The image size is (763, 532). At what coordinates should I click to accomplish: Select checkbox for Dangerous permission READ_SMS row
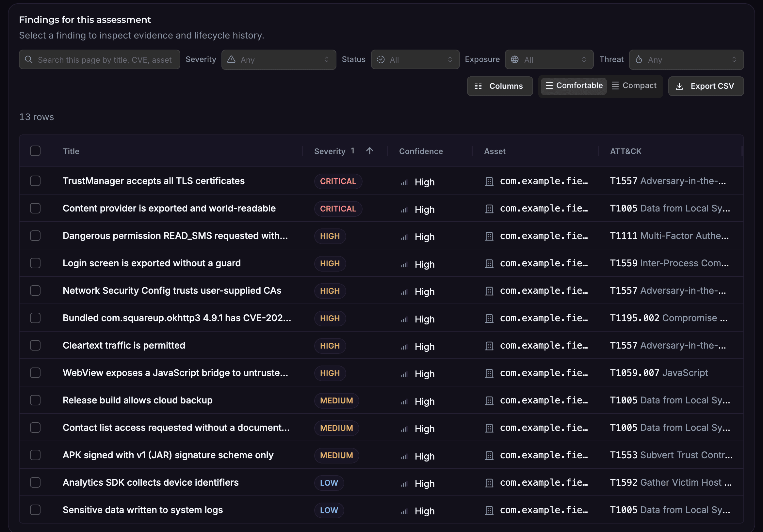[x=35, y=235]
